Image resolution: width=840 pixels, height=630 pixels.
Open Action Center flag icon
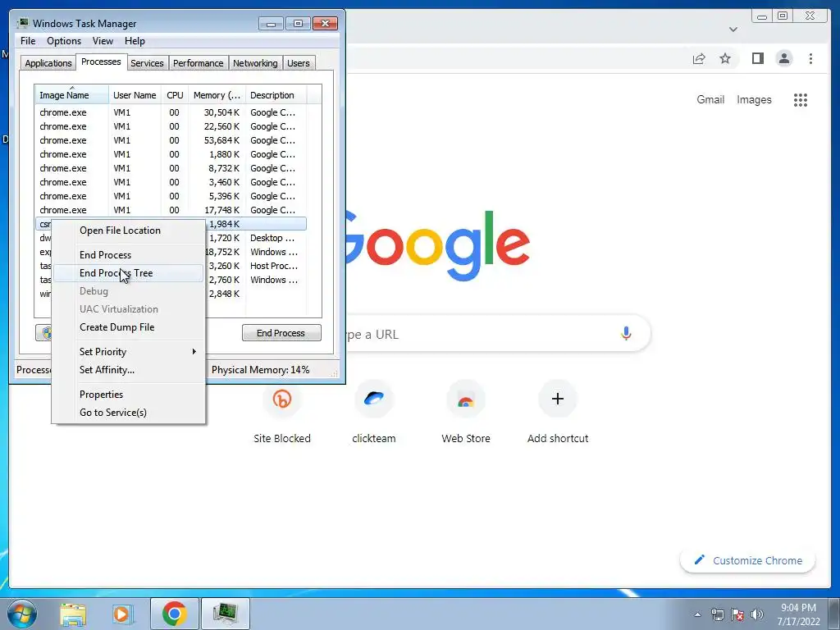pos(737,614)
